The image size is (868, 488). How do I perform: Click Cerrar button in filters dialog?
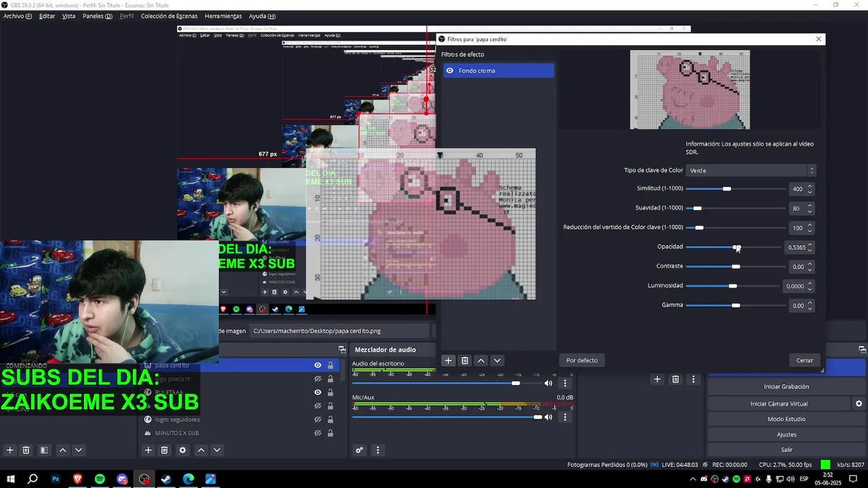point(804,361)
